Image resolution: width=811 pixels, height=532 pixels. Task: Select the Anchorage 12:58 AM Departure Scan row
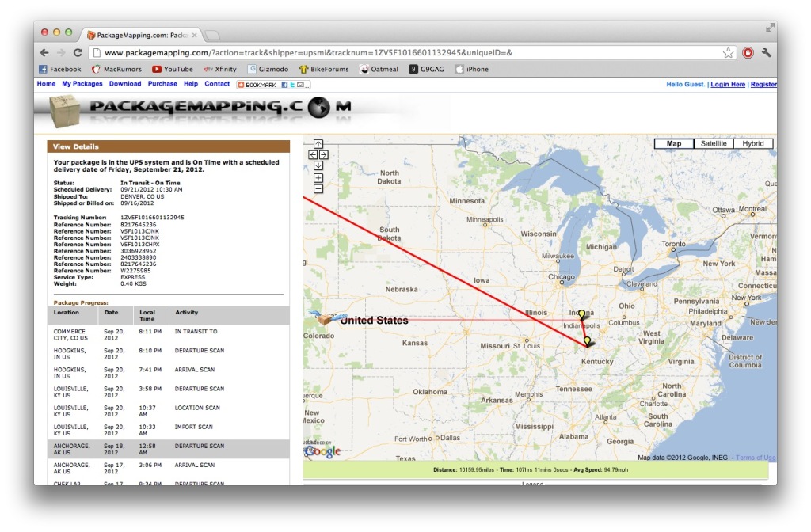(x=168, y=450)
